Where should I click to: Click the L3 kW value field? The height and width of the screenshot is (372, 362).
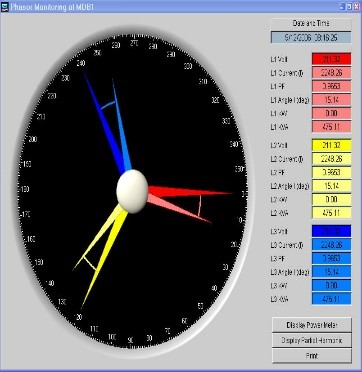pyautogui.click(x=331, y=286)
